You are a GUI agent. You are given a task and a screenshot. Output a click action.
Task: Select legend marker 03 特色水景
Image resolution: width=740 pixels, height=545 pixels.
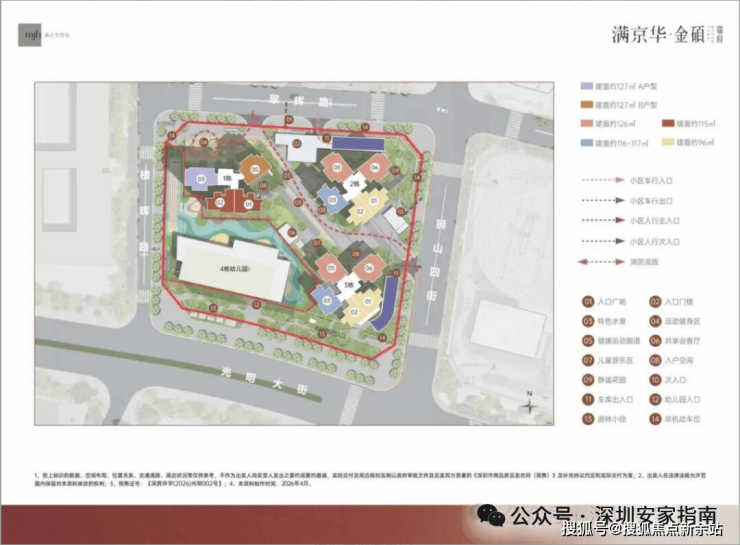click(x=588, y=321)
